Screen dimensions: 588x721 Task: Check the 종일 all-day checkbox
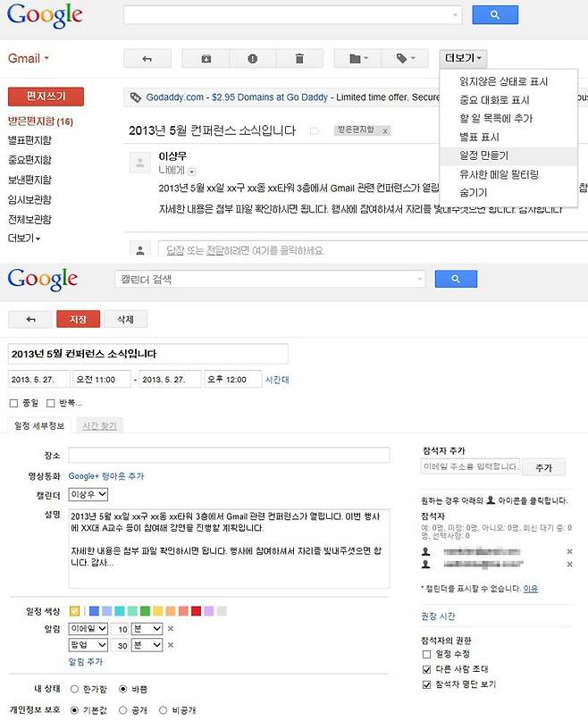[x=13, y=403]
